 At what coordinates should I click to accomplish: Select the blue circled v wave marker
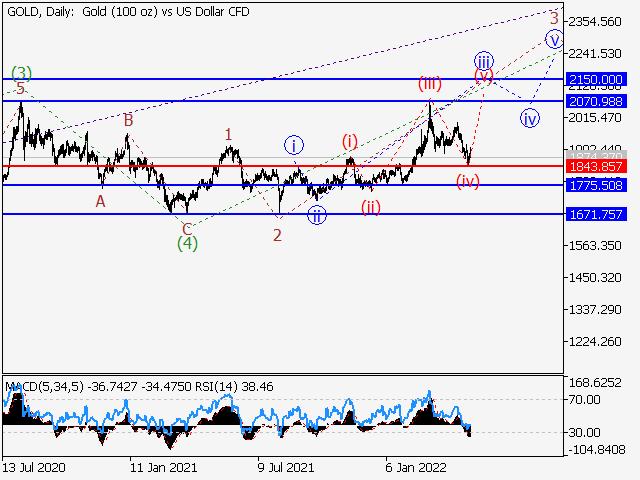[554, 40]
